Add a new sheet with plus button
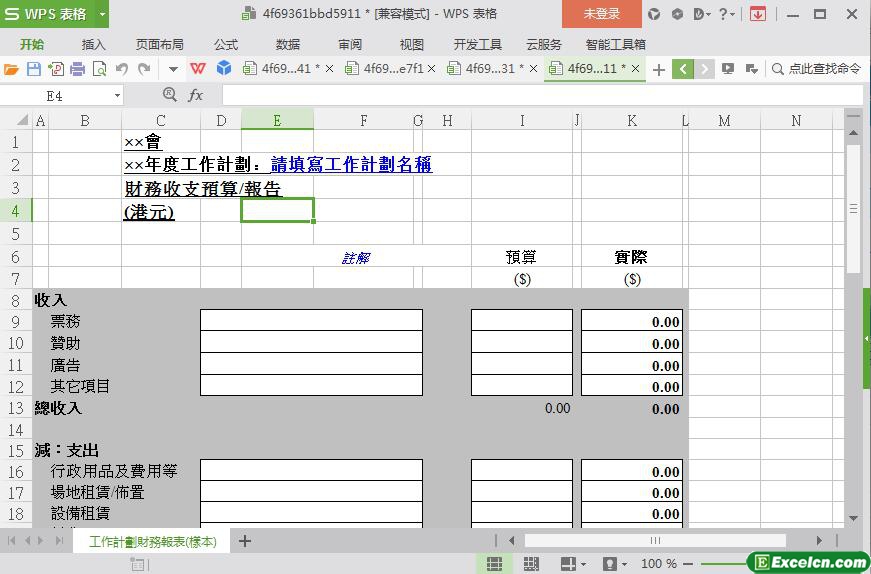The image size is (871, 574). (245, 541)
